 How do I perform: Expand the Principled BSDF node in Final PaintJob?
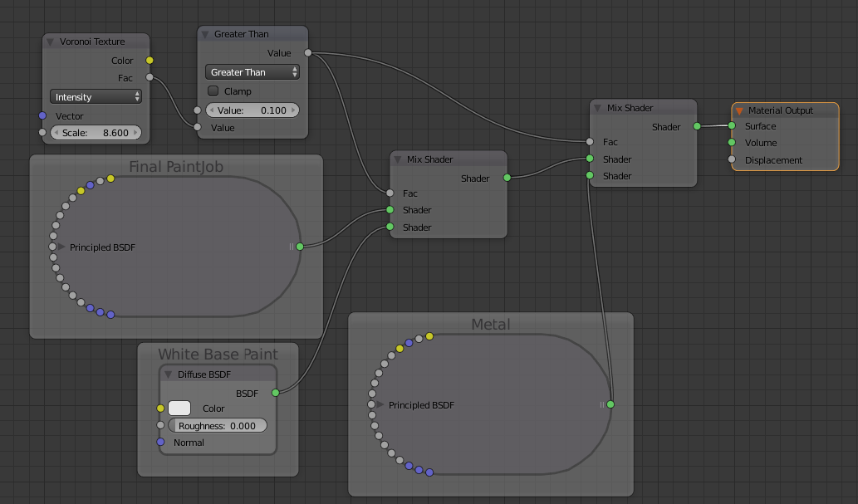tap(61, 247)
